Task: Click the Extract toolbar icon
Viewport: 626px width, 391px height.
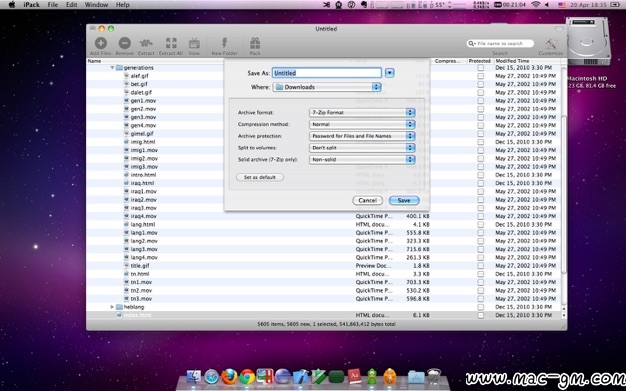Action: coord(146,43)
